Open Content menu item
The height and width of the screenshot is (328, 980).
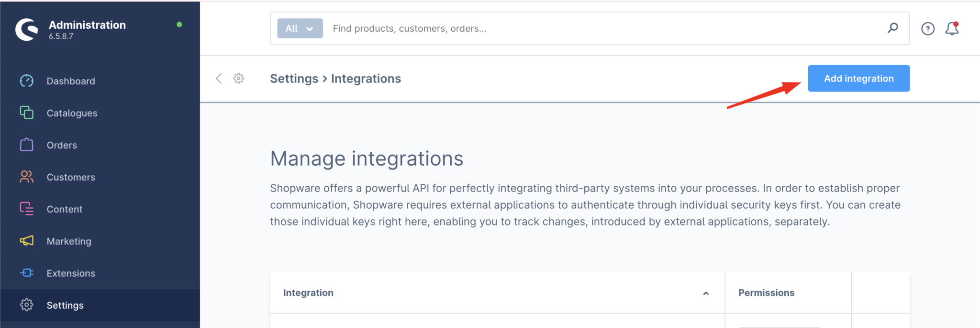pyautogui.click(x=100, y=209)
